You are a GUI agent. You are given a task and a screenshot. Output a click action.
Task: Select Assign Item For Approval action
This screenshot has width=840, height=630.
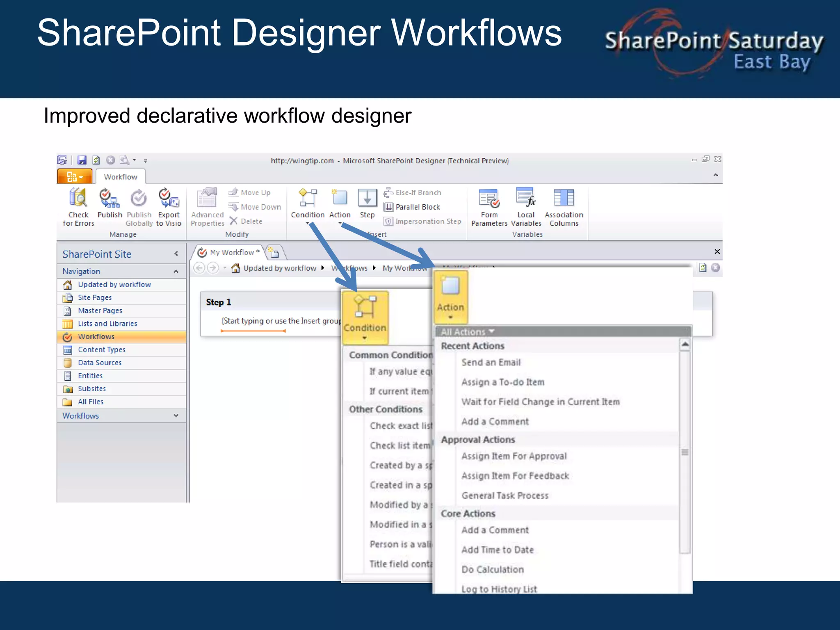coord(514,456)
